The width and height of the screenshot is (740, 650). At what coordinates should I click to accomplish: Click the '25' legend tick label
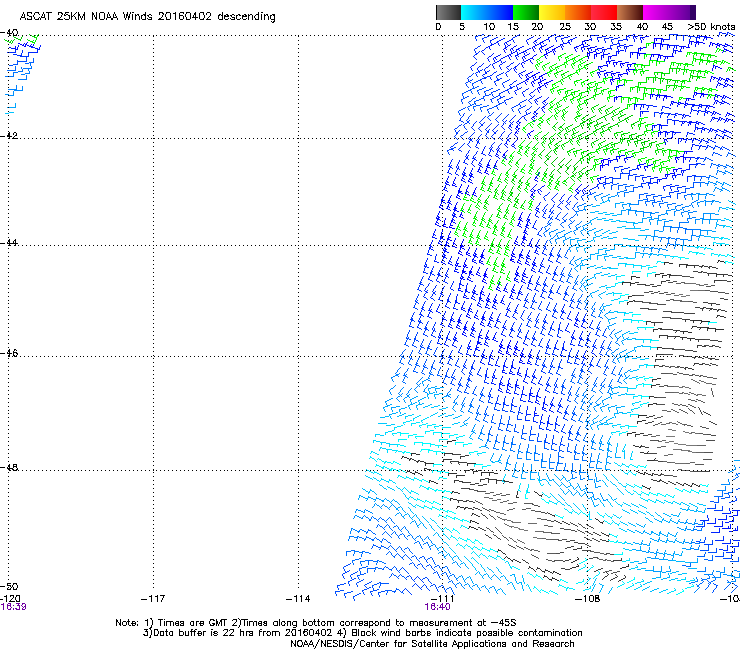click(565, 27)
